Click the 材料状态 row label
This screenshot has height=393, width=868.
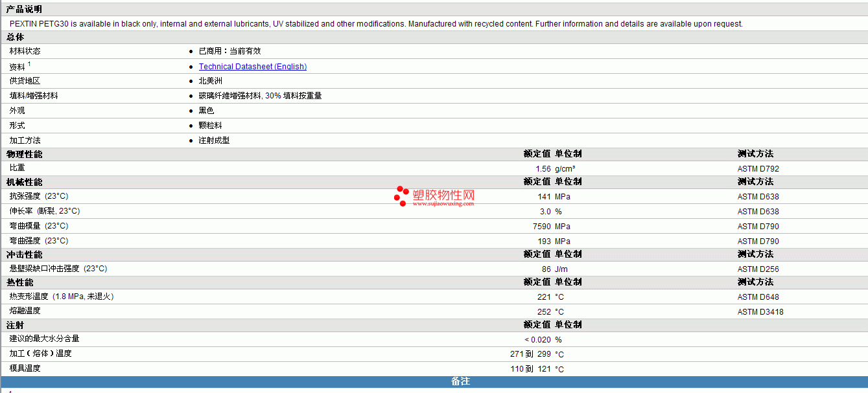pos(25,51)
